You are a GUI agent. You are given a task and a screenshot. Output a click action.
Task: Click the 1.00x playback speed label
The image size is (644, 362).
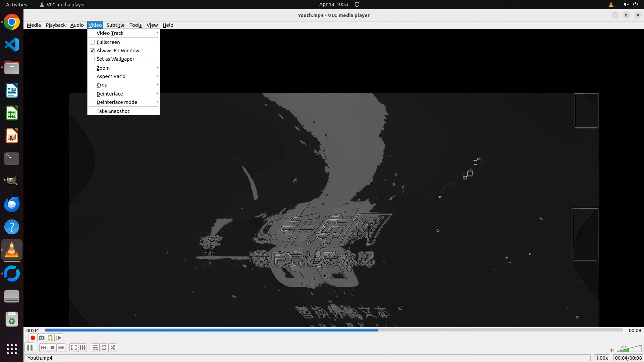pyautogui.click(x=602, y=358)
